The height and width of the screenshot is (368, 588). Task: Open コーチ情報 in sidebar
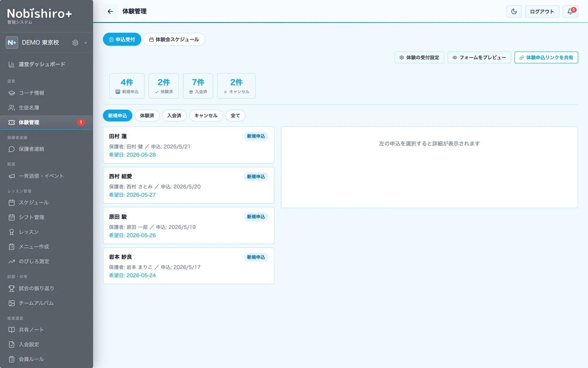[46, 93]
